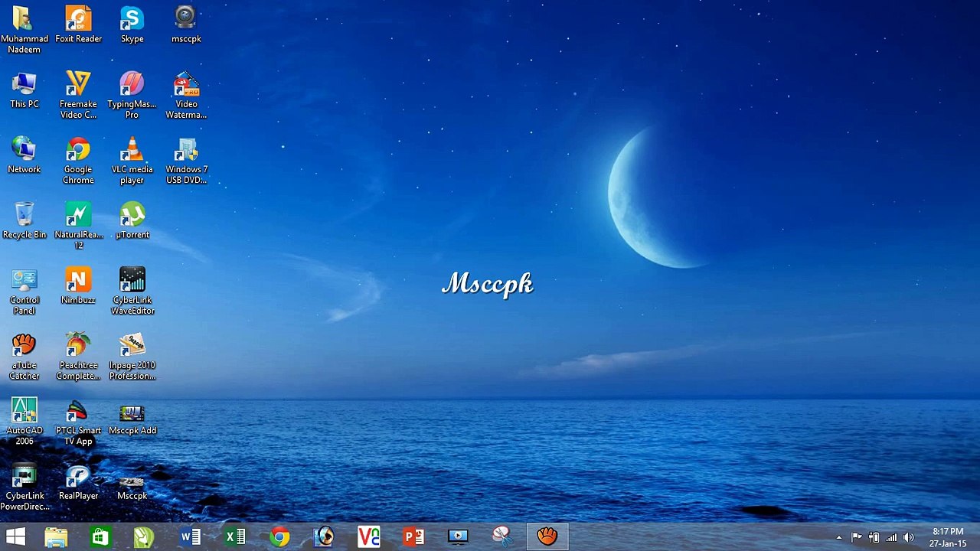Show hidden system tray icons
Image resolution: width=980 pixels, height=551 pixels.
[838, 537]
